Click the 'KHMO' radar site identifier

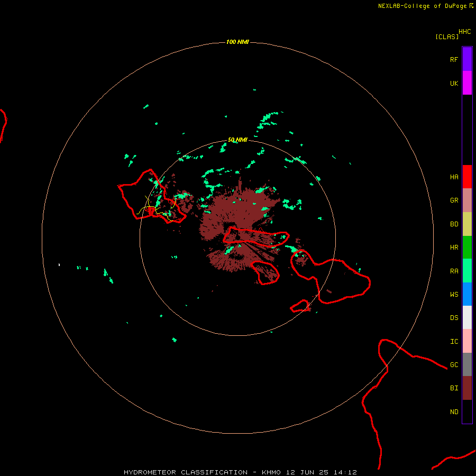pyautogui.click(x=271, y=472)
